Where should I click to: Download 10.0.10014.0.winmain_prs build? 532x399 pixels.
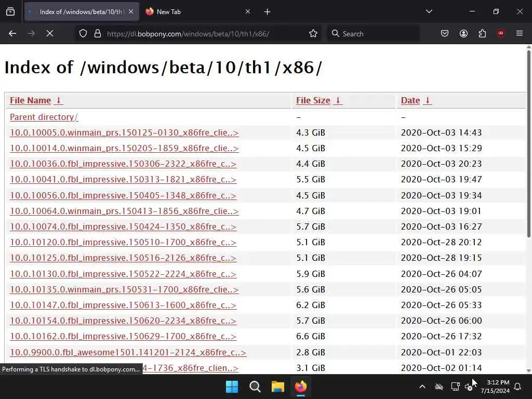pyautogui.click(x=124, y=148)
